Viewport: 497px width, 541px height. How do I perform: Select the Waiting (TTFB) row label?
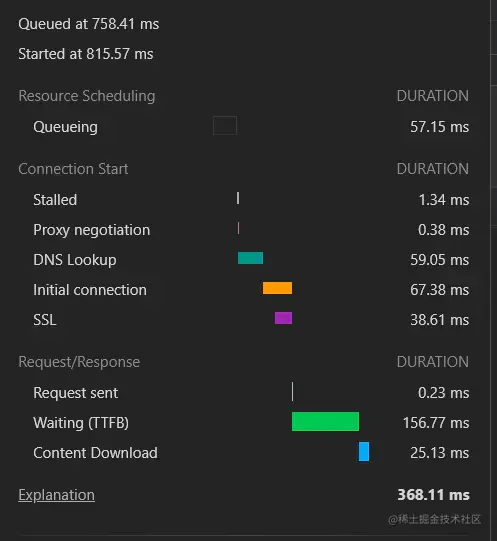pyautogui.click(x=81, y=423)
